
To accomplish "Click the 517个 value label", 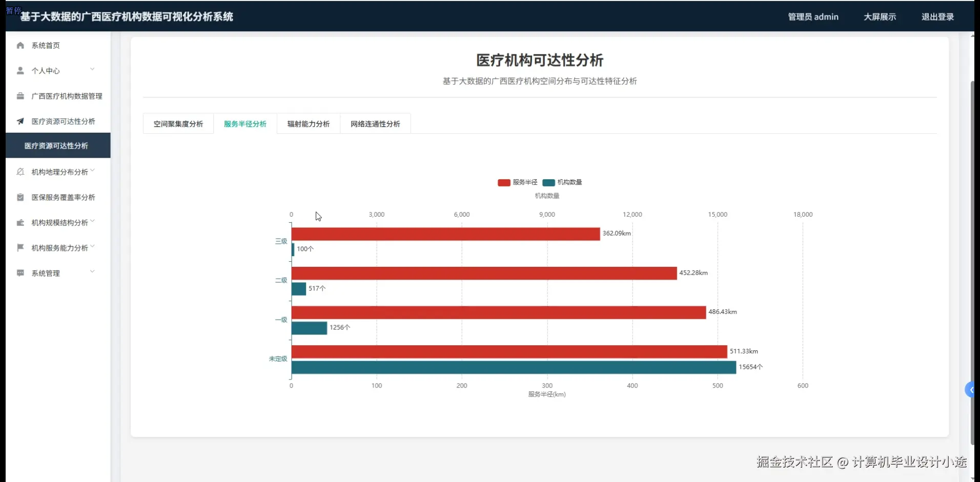I will 317,288.
